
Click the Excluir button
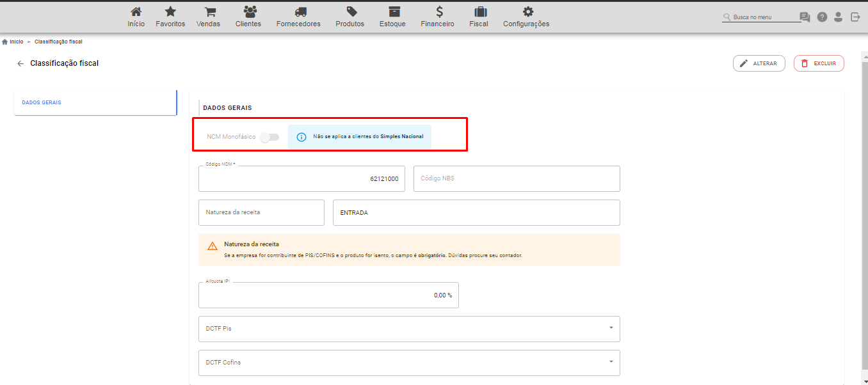point(819,63)
